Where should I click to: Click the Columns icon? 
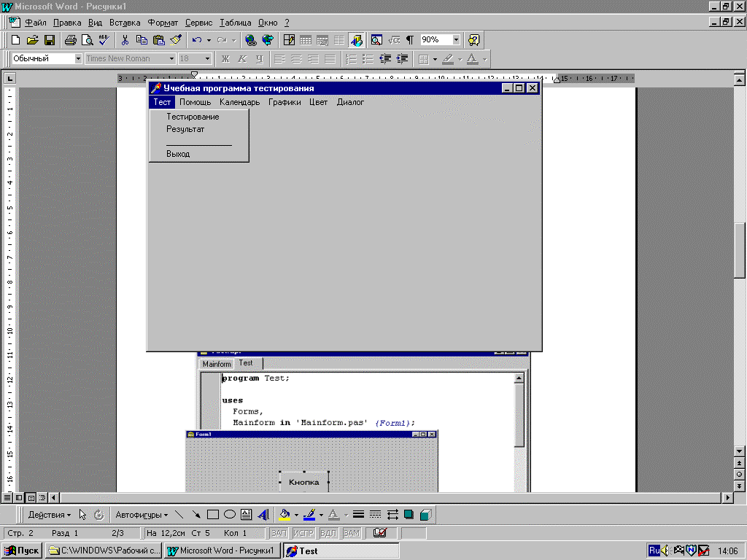click(x=339, y=41)
